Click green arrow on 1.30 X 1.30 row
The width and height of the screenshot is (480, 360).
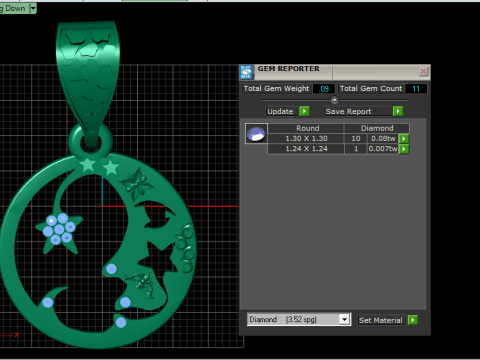click(x=404, y=138)
